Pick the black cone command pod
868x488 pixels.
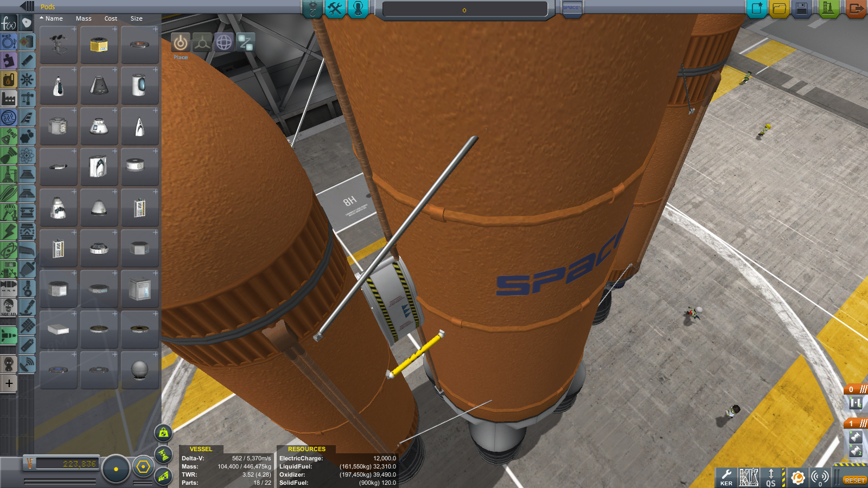coord(99,86)
